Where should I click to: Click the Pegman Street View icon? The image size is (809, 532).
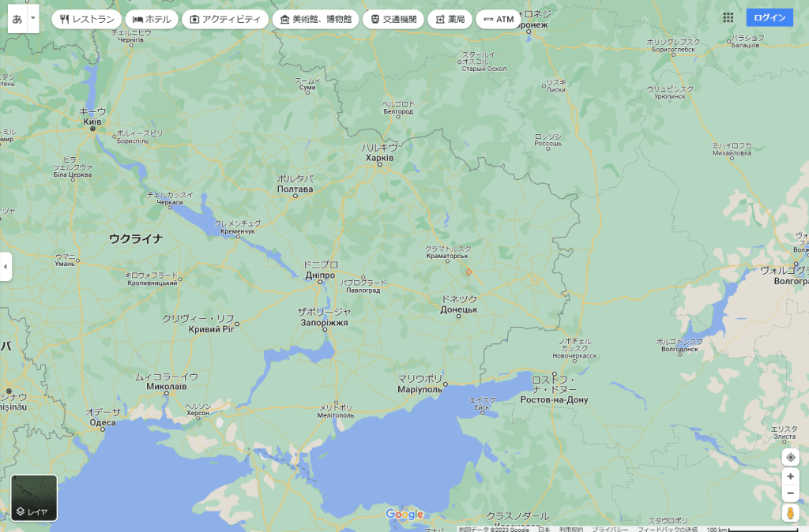[790, 513]
